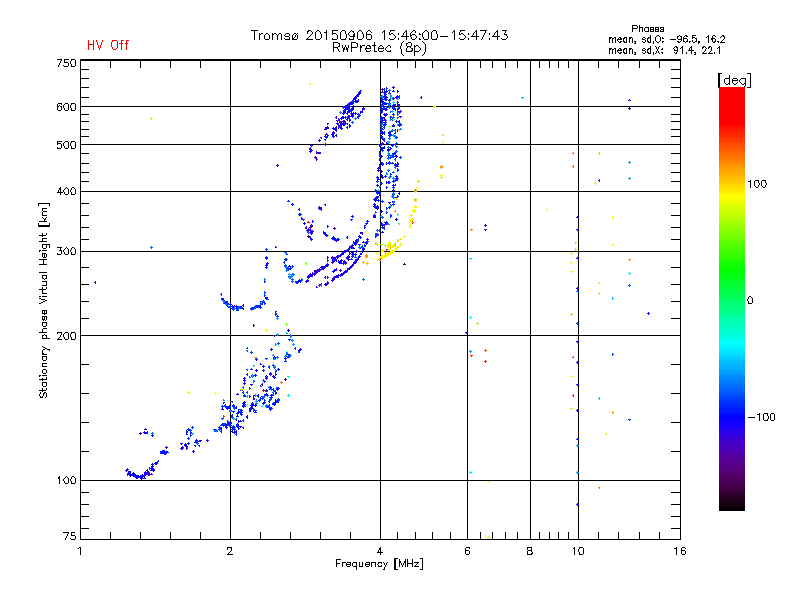Image resolution: width=800 pixels, height=600 pixels.
Task: Click the y-axis '500' label
Action: click(66, 145)
